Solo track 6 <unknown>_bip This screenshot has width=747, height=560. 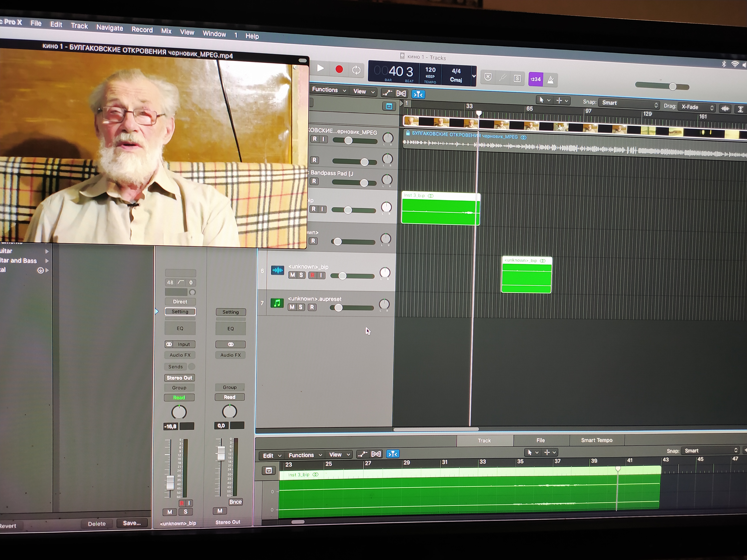(301, 275)
